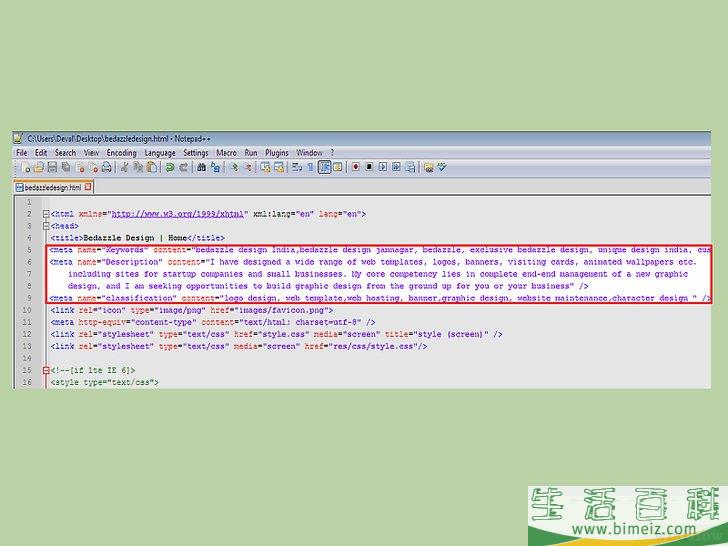Click line number 14 in the margin

(26, 358)
